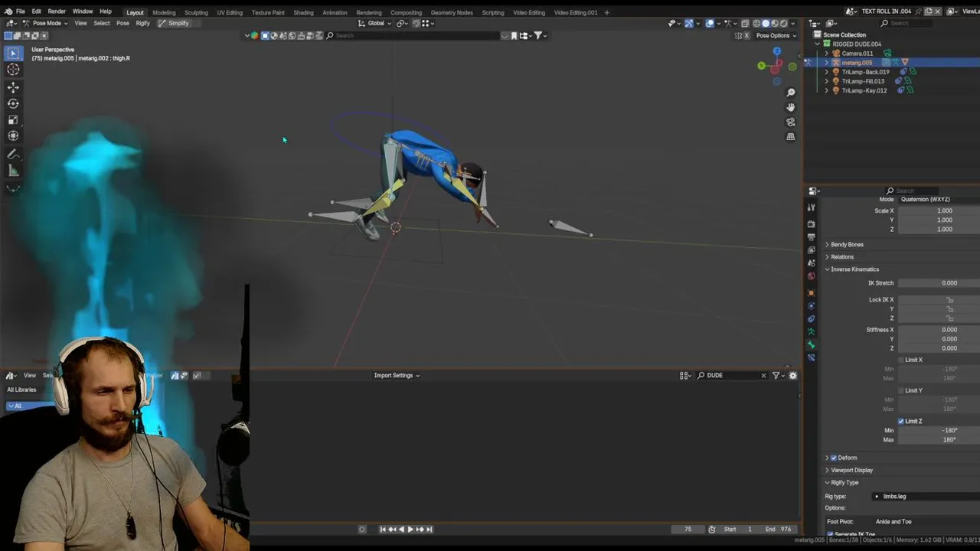Screen dimensions: 980x551
Task: Open the File menu
Action: click(21, 11)
